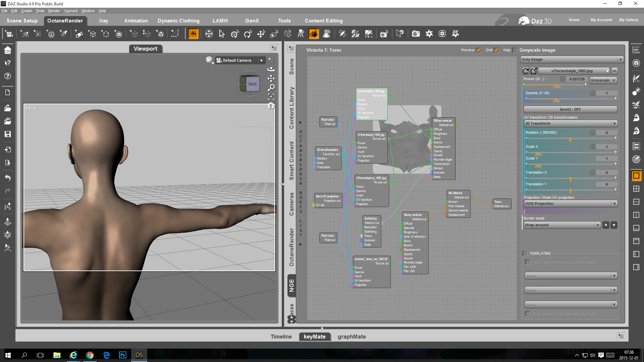Disable the Grid checkbox
644x362 pixels.
coord(497,50)
